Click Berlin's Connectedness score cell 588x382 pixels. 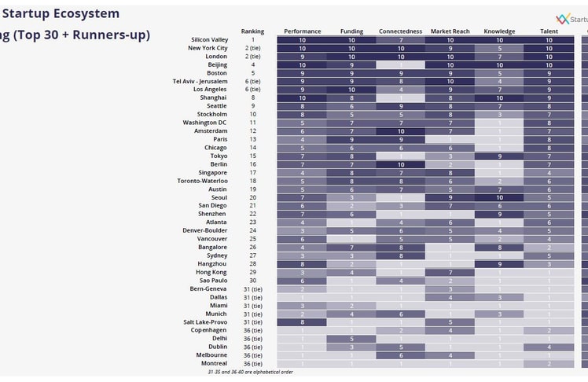(400, 164)
